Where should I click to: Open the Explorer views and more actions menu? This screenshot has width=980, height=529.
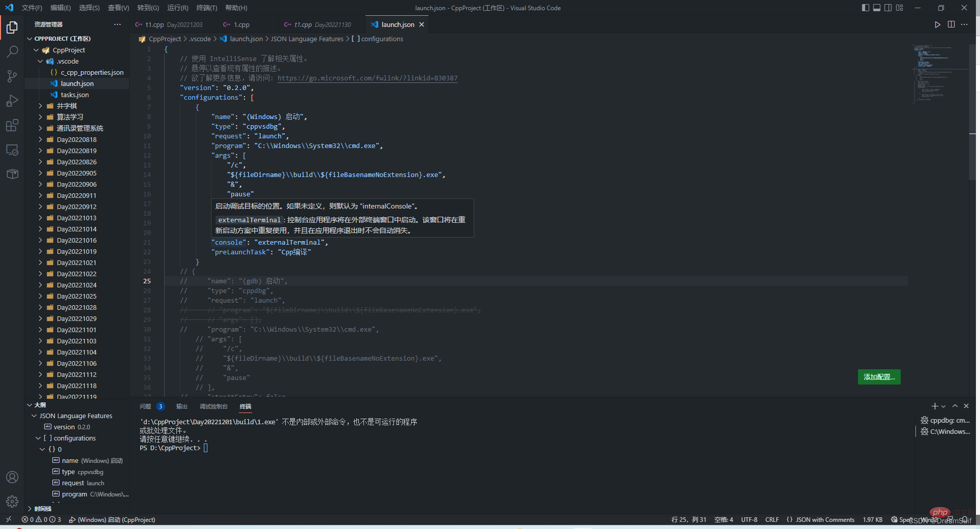117,24
